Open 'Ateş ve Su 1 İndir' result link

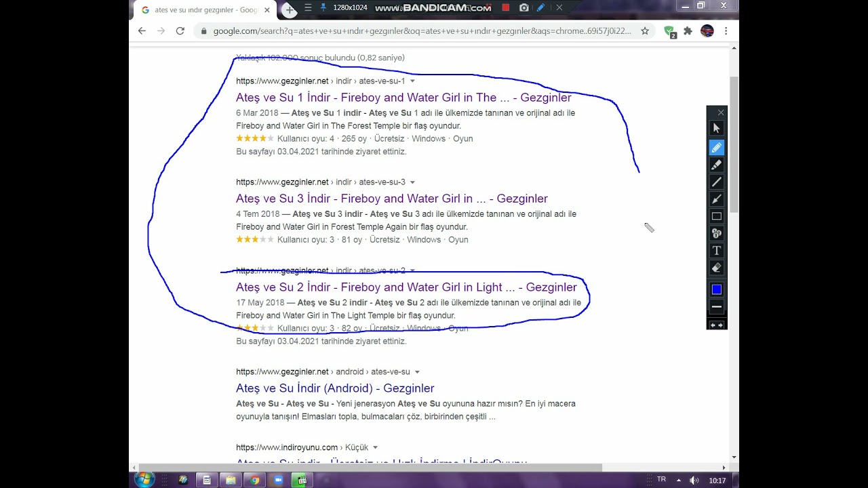403,98
